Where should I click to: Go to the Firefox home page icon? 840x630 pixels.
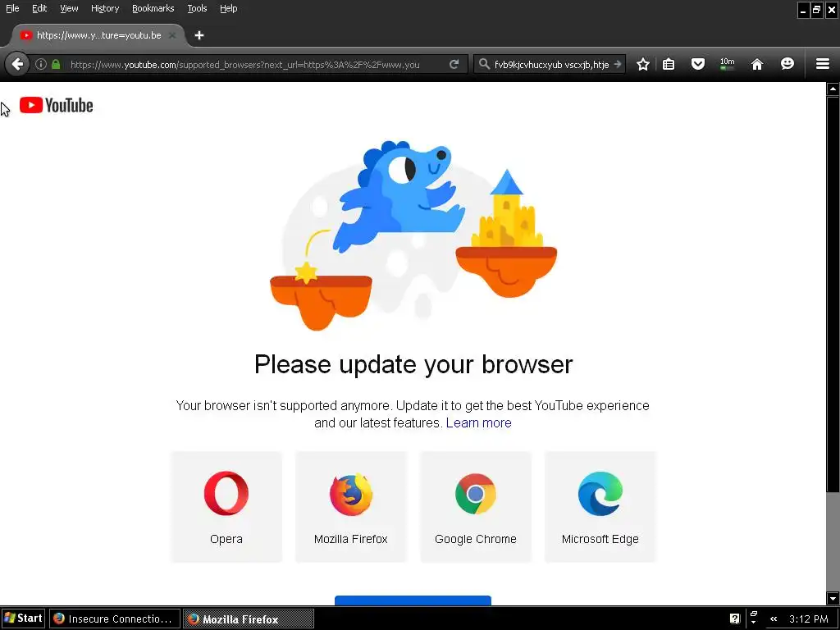[757, 64]
